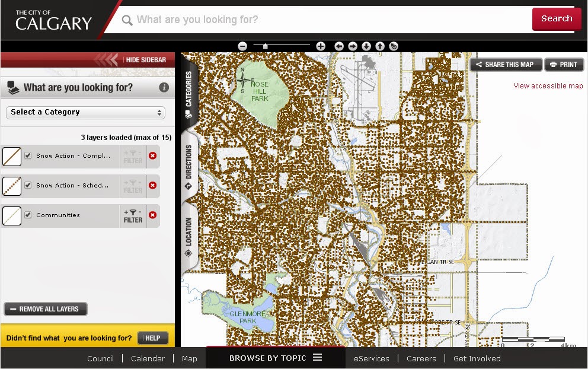Click Remove All Layers button

coord(46,309)
